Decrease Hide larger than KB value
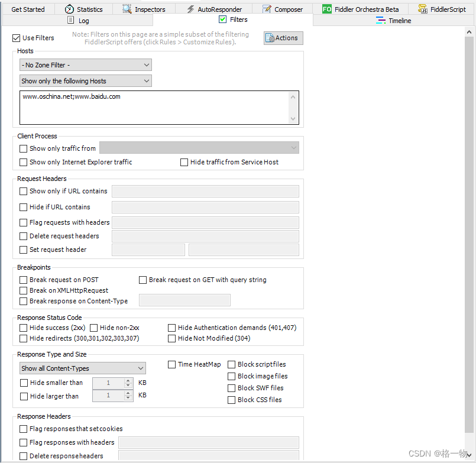Screen dimensions: 476x463 pyautogui.click(x=128, y=398)
